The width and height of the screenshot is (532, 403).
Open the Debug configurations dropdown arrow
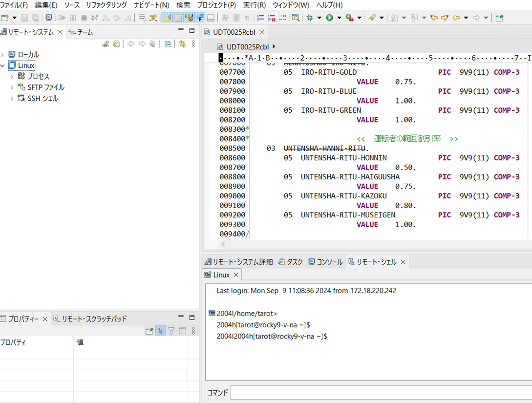coord(319,18)
